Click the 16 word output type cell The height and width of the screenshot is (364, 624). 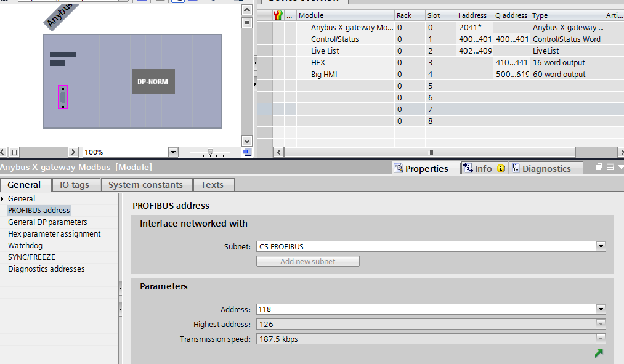[x=567, y=62]
